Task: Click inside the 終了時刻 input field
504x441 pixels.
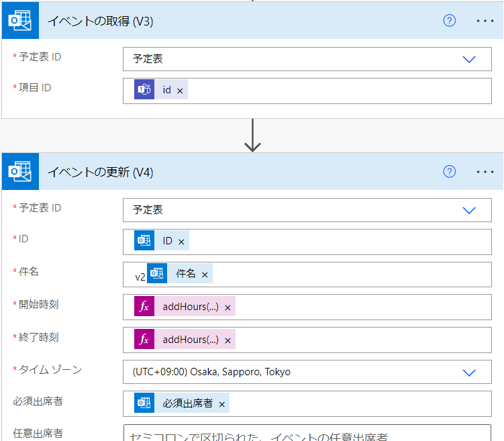Action: click(307, 340)
